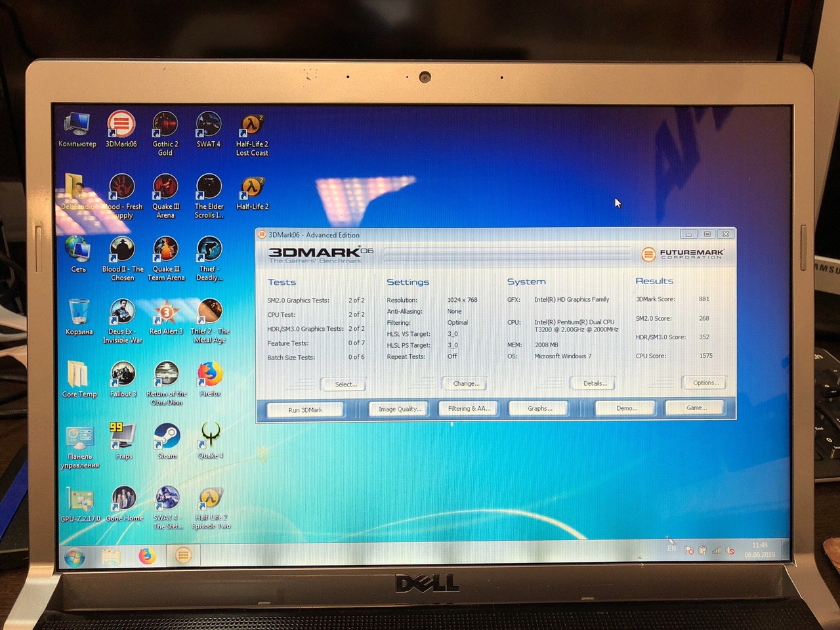Click the SWAT 4 - The Stet... shortcut

167,508
